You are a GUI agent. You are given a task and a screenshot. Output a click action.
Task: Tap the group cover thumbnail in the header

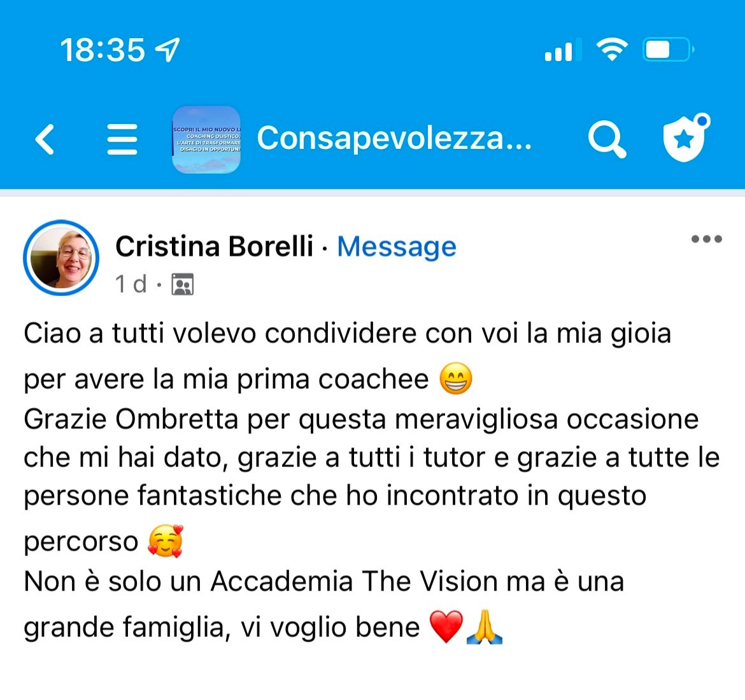pos(206,139)
